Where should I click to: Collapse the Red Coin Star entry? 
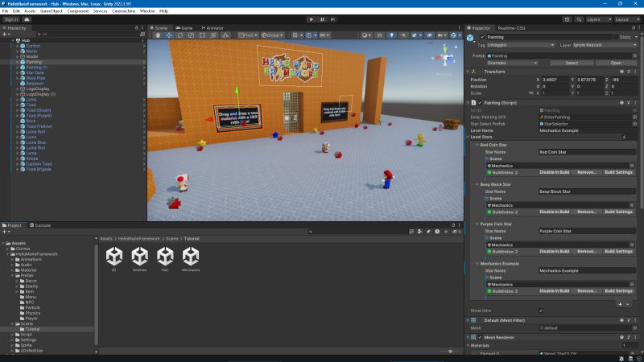pyautogui.click(x=477, y=145)
